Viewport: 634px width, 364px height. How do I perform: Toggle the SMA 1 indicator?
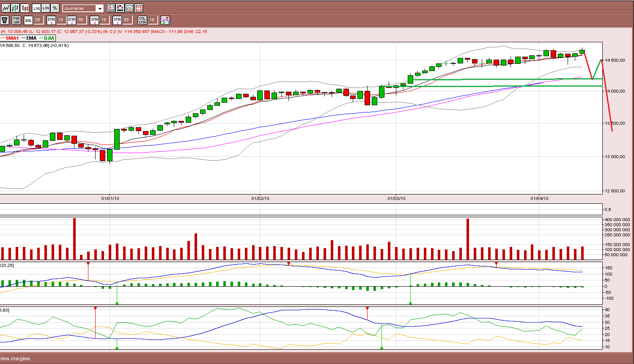94,20
